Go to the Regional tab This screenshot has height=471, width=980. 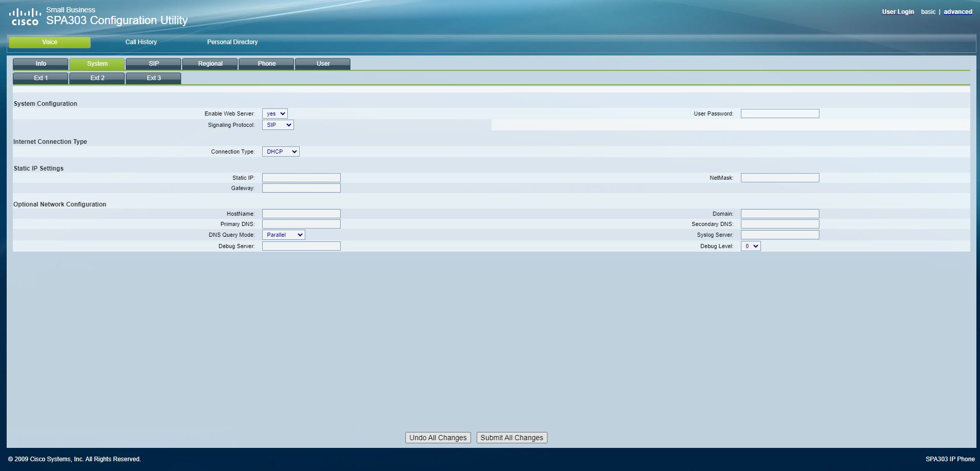tap(210, 64)
